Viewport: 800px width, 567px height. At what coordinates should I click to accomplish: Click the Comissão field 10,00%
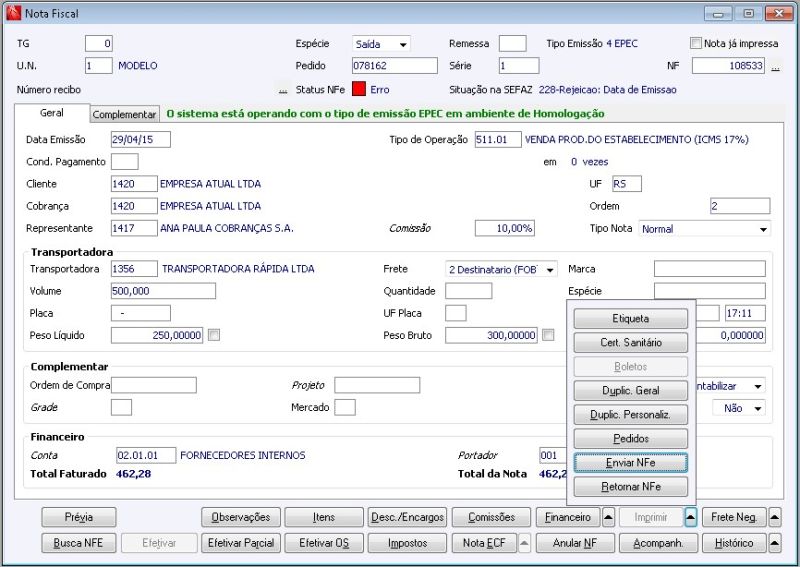click(x=505, y=228)
